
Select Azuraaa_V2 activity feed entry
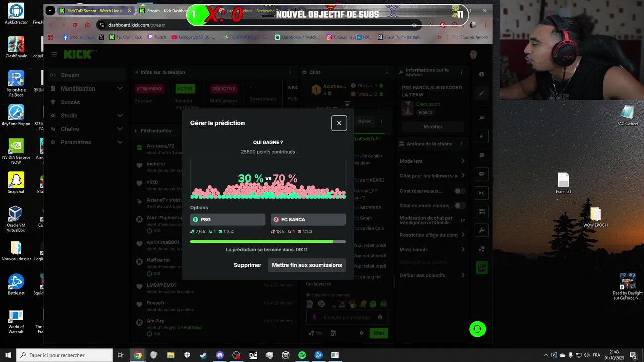(214, 149)
